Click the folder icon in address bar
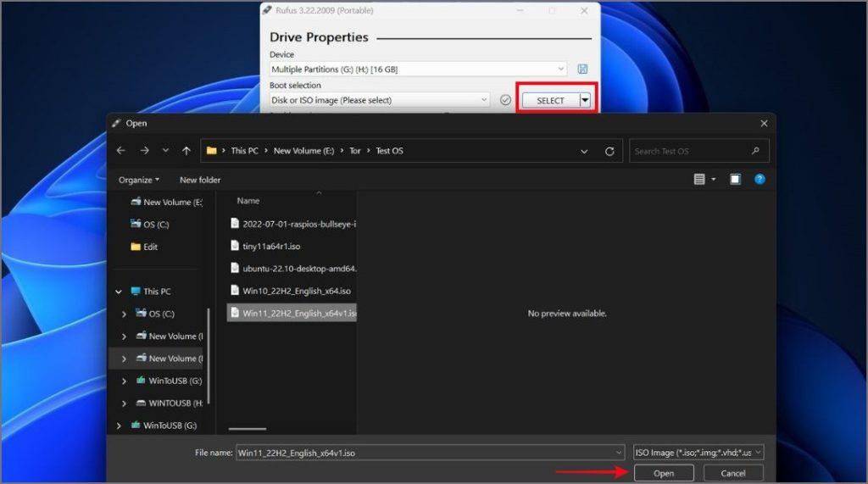Screen dimensions: 868x484 [x=211, y=151]
